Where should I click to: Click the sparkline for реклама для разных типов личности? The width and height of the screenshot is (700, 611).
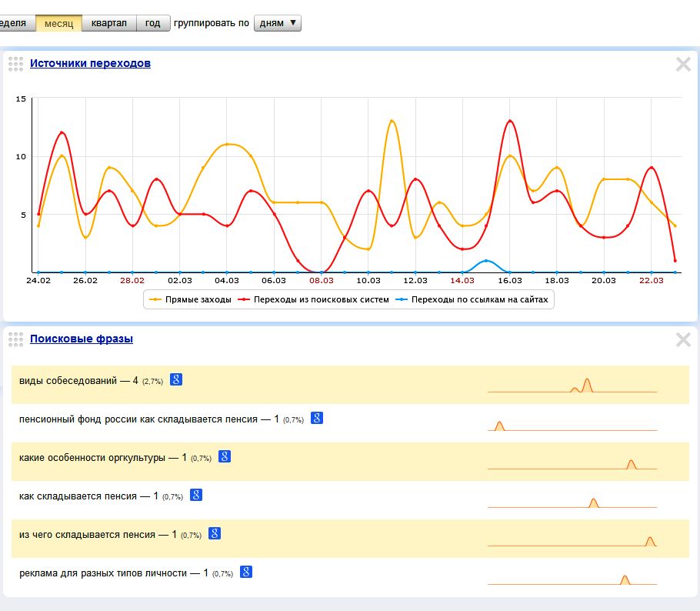pos(572,579)
